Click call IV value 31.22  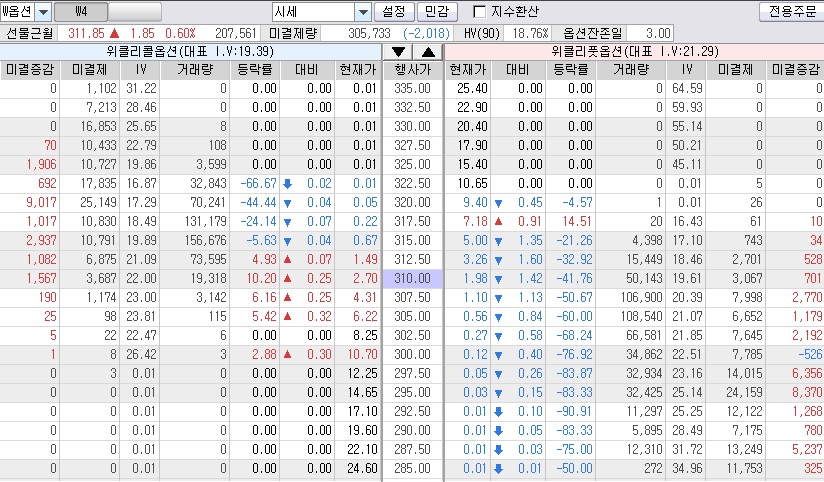click(x=141, y=88)
